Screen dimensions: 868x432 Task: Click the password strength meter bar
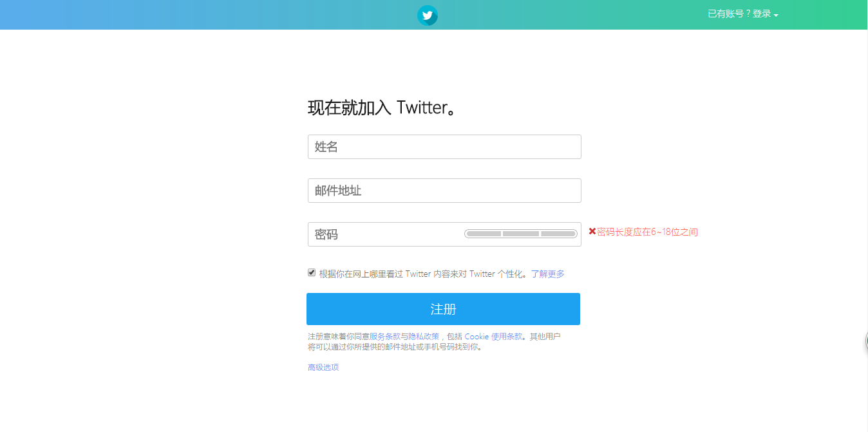(521, 234)
